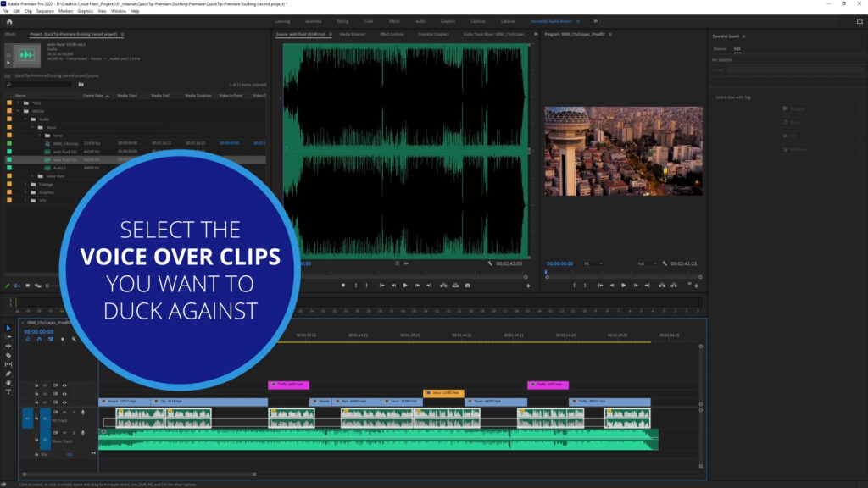The image size is (868, 488).
Task: Open the Effect Controls panel tab
Action: (x=391, y=35)
